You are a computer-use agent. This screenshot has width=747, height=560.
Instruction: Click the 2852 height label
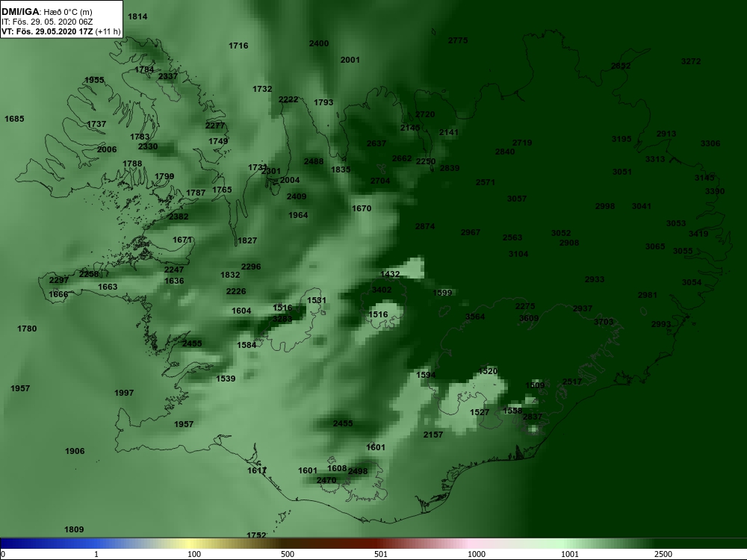(621, 66)
